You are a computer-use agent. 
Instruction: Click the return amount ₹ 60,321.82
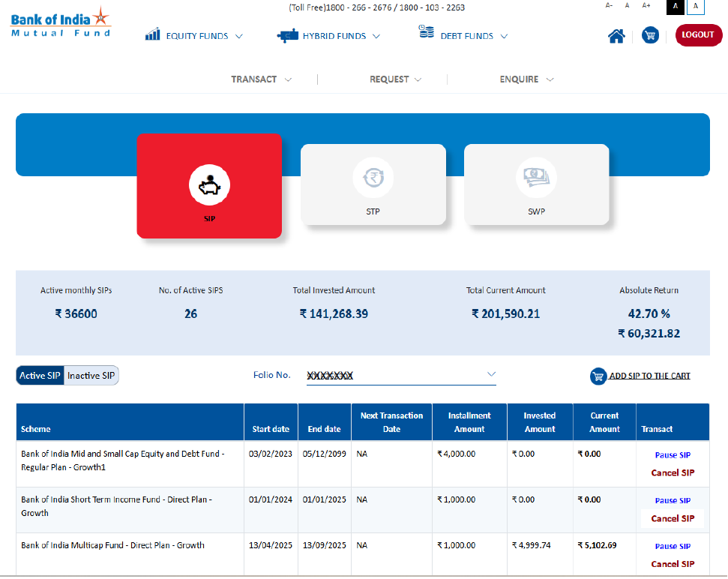[x=649, y=334]
